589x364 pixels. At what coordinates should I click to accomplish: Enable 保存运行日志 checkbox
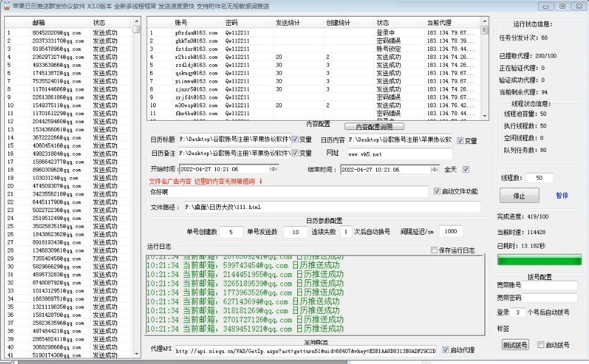click(x=434, y=250)
